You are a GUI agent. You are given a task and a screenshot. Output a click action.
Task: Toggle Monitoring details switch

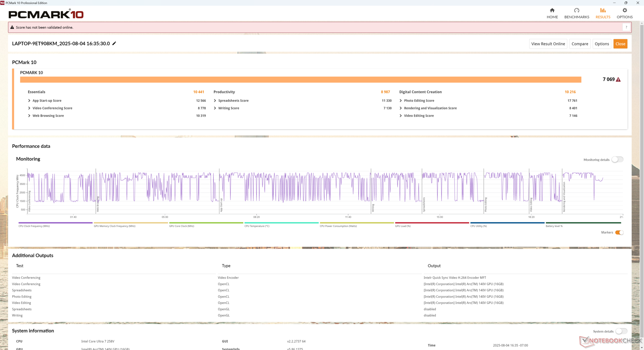[617, 160]
